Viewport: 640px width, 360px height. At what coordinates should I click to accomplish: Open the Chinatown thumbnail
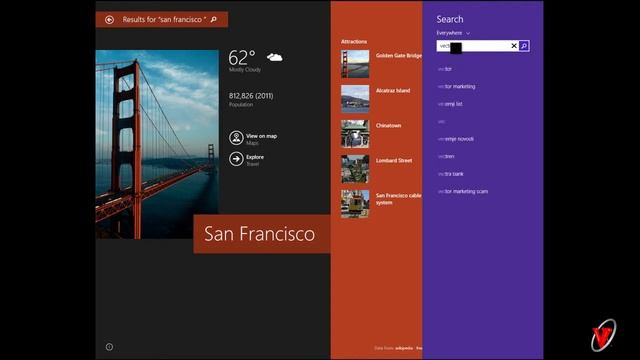point(355,134)
